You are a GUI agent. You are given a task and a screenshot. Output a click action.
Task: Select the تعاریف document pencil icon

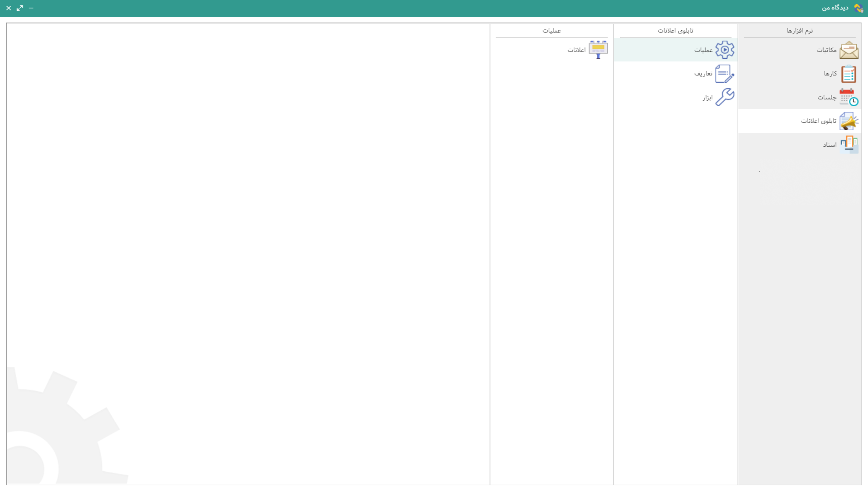point(725,74)
